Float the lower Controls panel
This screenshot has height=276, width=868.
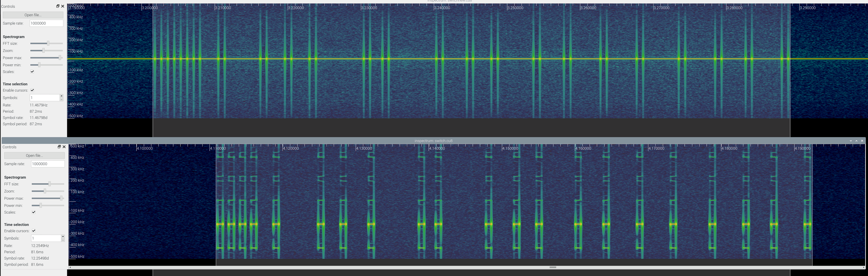[x=59, y=147]
